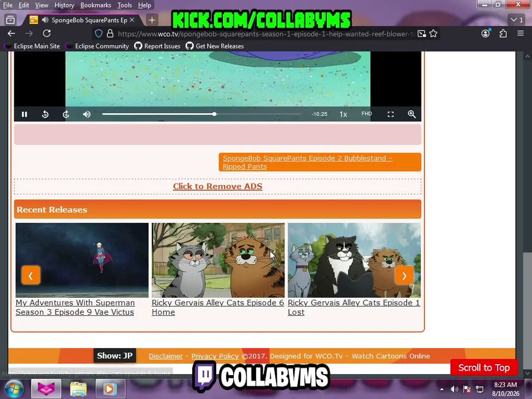Open the media player taskbar icon
This screenshot has height=399, width=532.
coord(110,388)
